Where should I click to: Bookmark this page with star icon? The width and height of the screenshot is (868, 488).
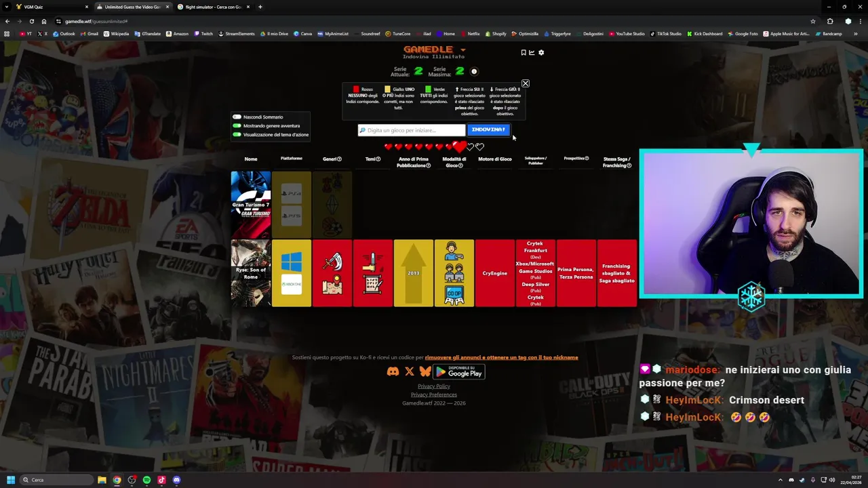pyautogui.click(x=813, y=21)
